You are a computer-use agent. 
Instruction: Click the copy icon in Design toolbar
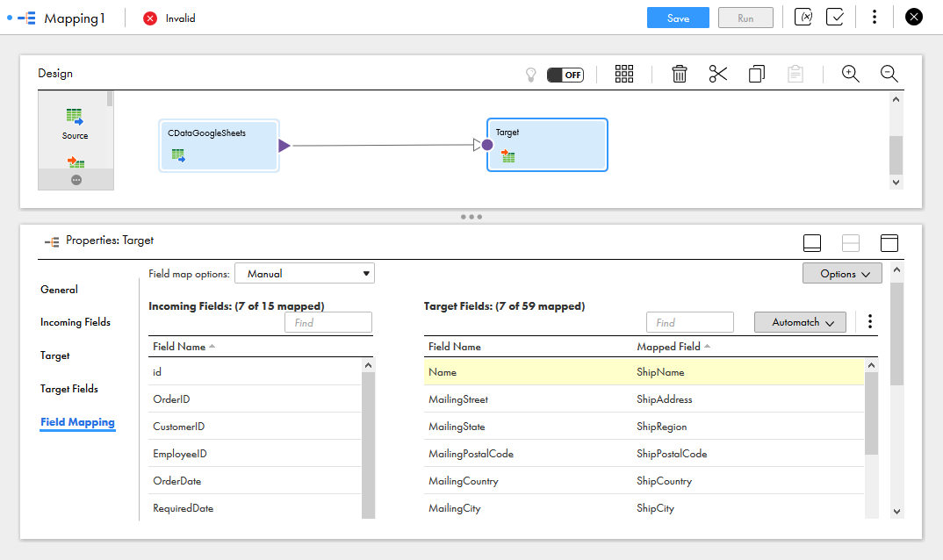pos(756,75)
